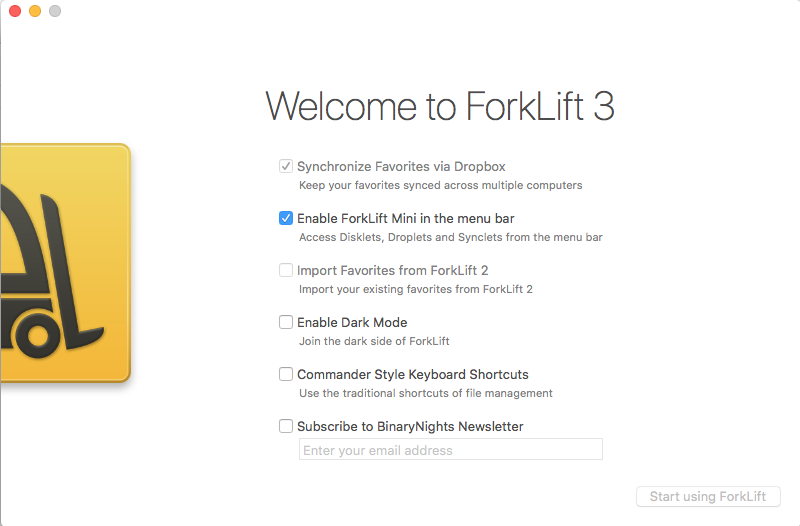Image resolution: width=800 pixels, height=526 pixels.
Task: Click 'Use the traditional shortcuts' description text
Action: tap(426, 393)
